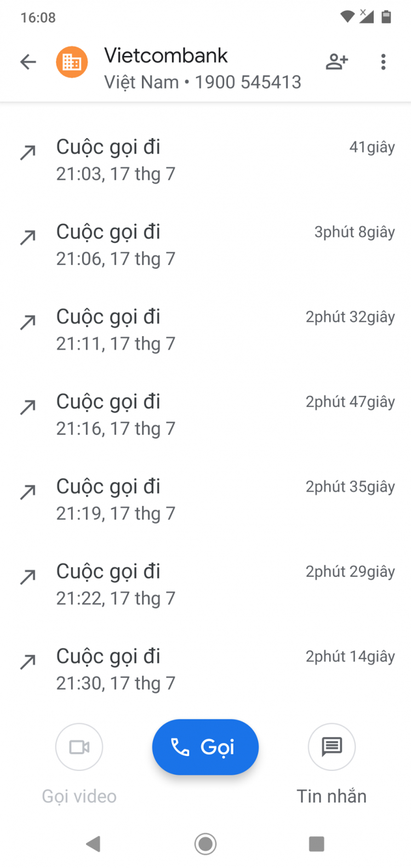The width and height of the screenshot is (411, 868).
Task: Tap outgoing arrow icon of 21:11 call
Action: coord(28,322)
